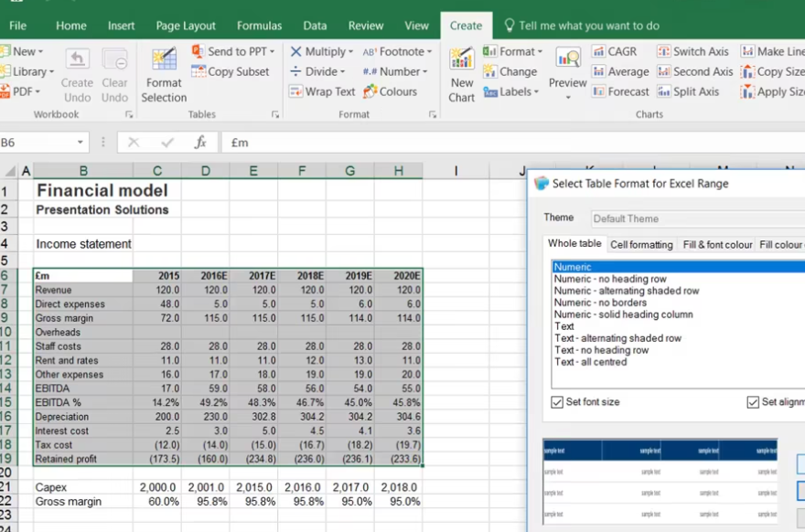Click the cancel entry X in formula bar
805x532 pixels.
pos(134,142)
